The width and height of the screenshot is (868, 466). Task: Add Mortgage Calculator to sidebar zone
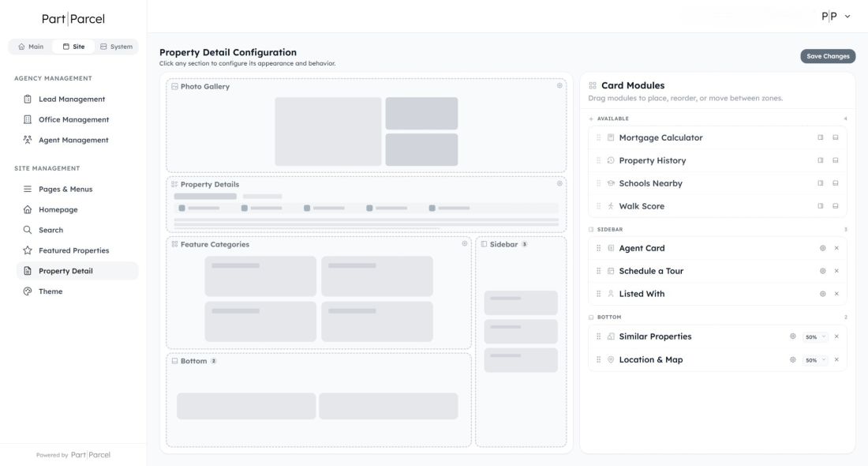pos(821,137)
